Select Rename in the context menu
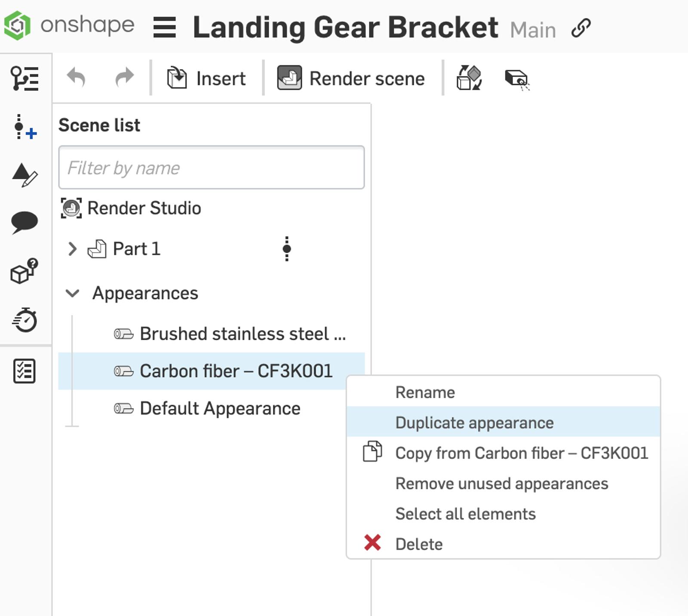The width and height of the screenshot is (688, 616). (x=425, y=392)
